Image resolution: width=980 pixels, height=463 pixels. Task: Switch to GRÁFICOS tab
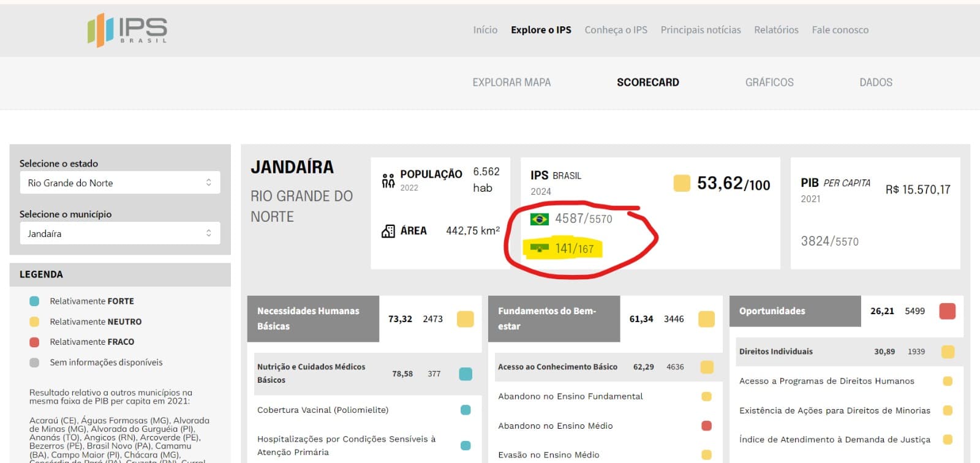(x=769, y=82)
